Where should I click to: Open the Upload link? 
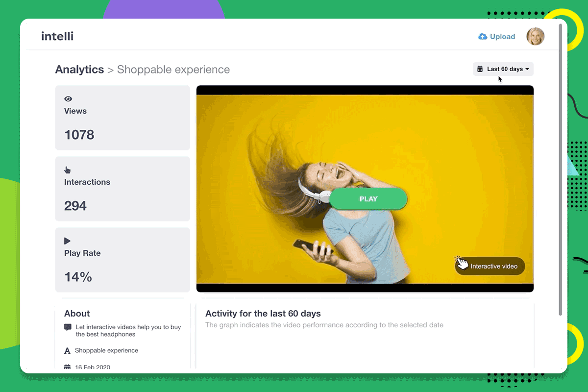pos(497,37)
